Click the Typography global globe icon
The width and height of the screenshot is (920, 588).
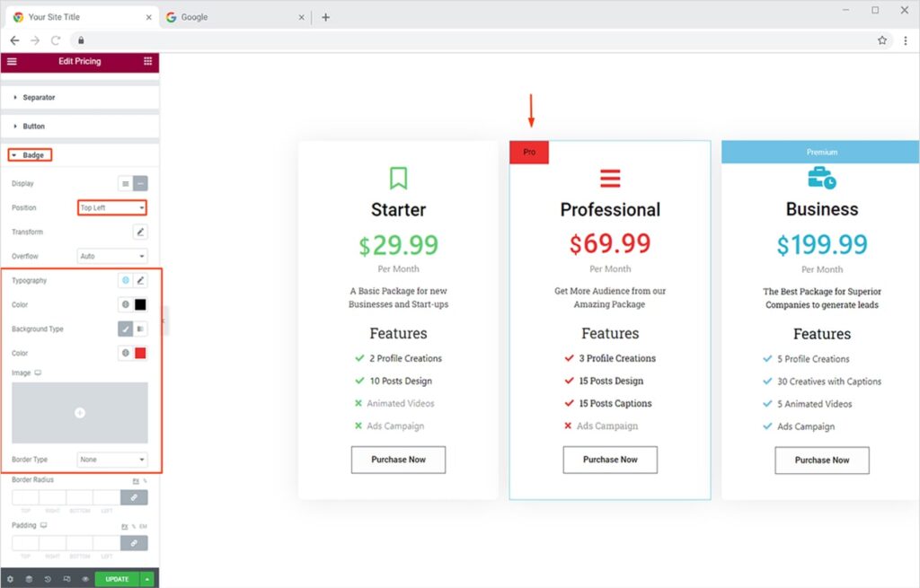pos(126,281)
